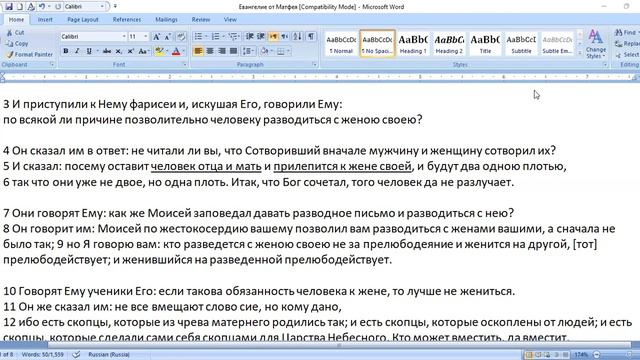This screenshot has width=640, height=360.
Task: Copy the selected text
Action: 17,43
